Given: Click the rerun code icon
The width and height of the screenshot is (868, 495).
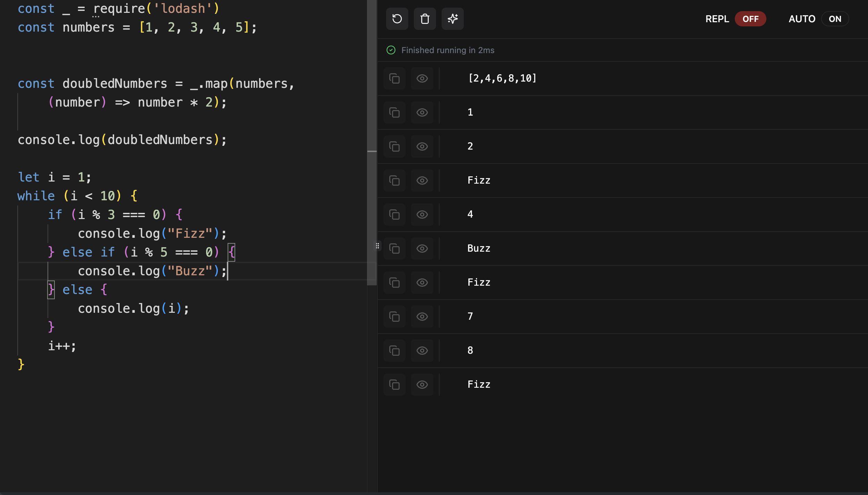Looking at the screenshot, I should (x=397, y=19).
